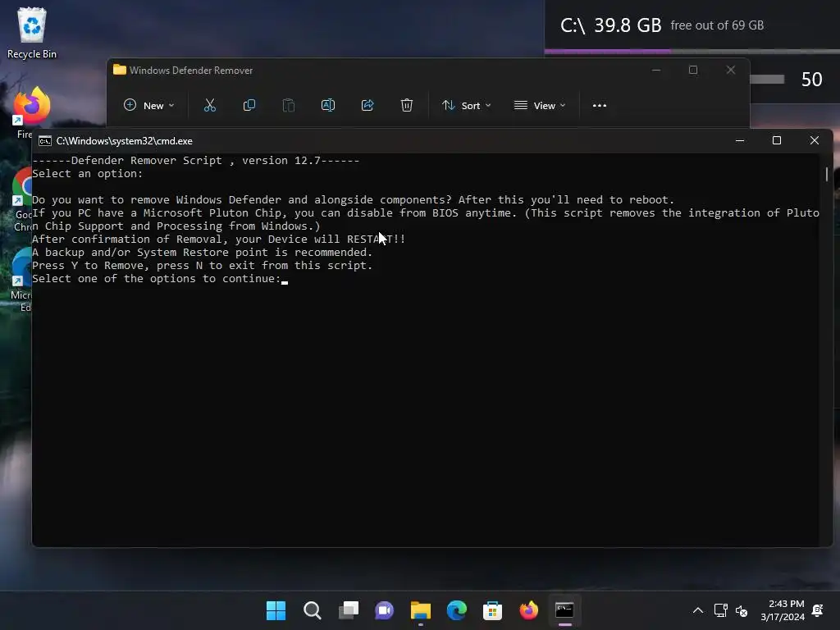Expand the View dropdown in Explorer
Screen dimensions: 840x630
pos(540,106)
